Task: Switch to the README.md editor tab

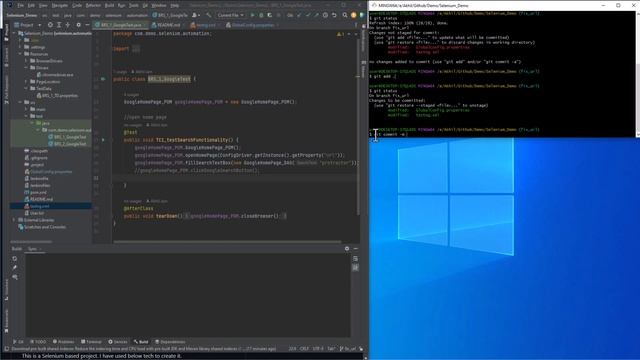Action: (x=167, y=25)
